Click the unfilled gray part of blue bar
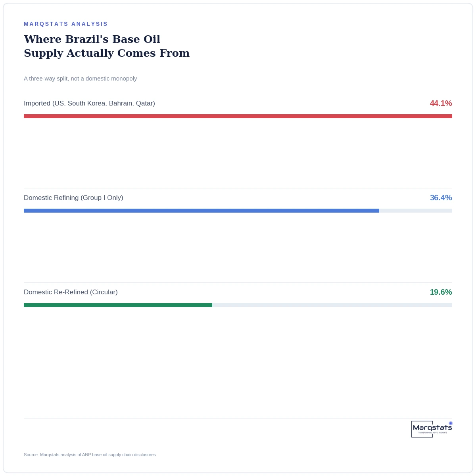 pos(416,211)
